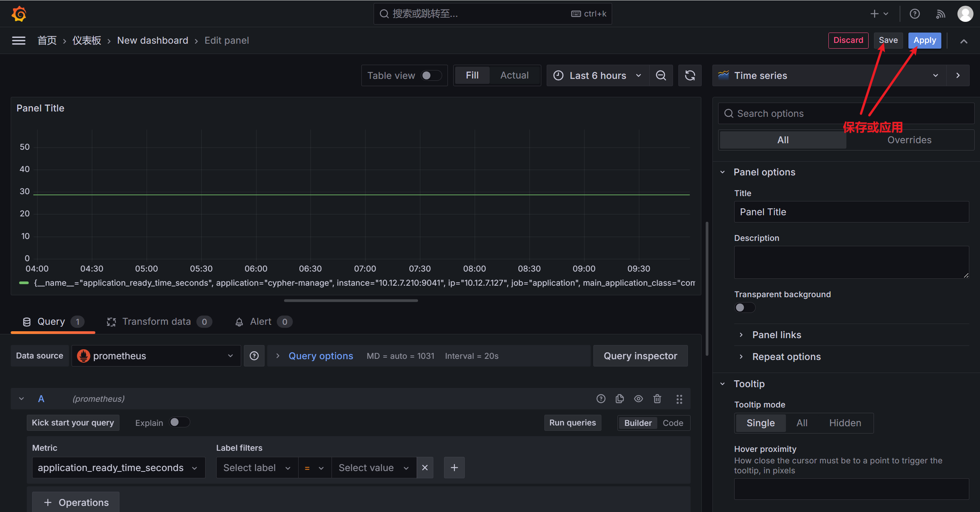Expand the visualization picker side arrow

958,75
